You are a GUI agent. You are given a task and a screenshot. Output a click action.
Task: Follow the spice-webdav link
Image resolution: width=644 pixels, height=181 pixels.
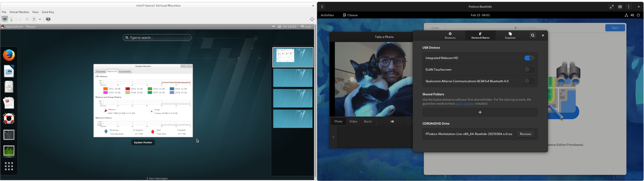coord(465,104)
